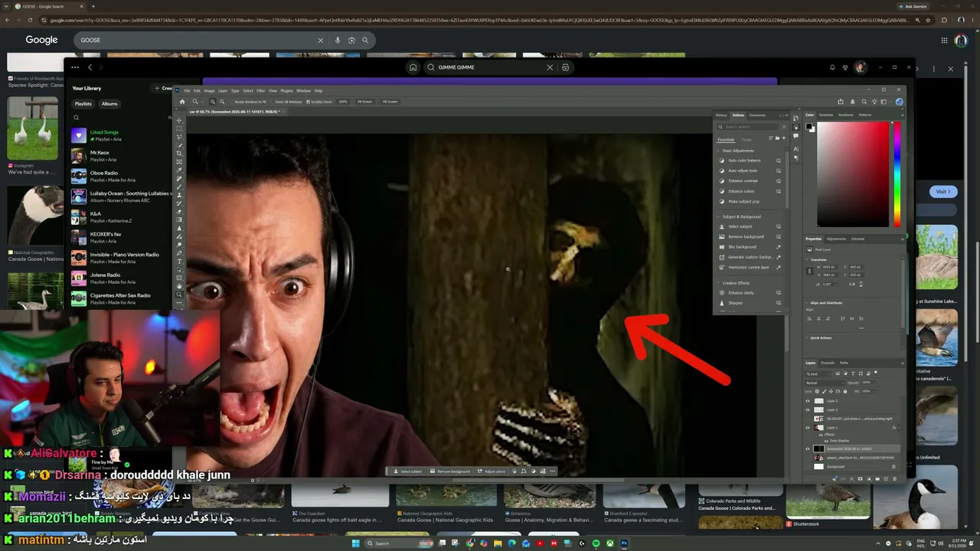Select the Horizontal Type tool

(x=180, y=261)
